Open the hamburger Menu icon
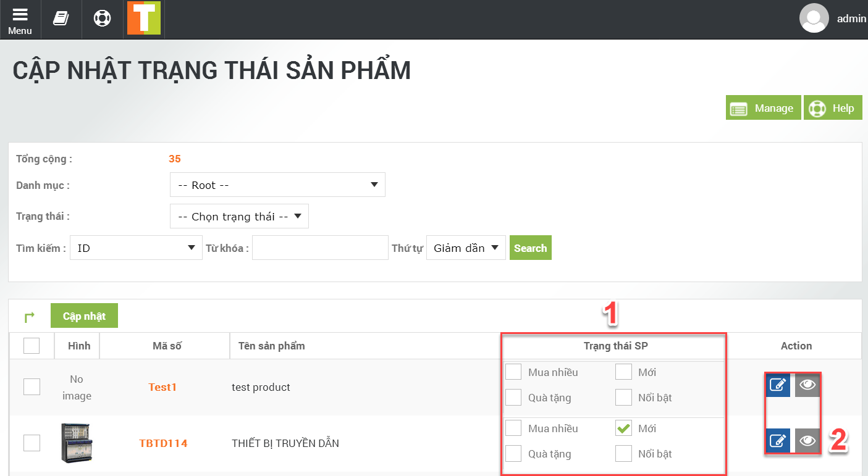The image size is (868, 476). [x=20, y=20]
